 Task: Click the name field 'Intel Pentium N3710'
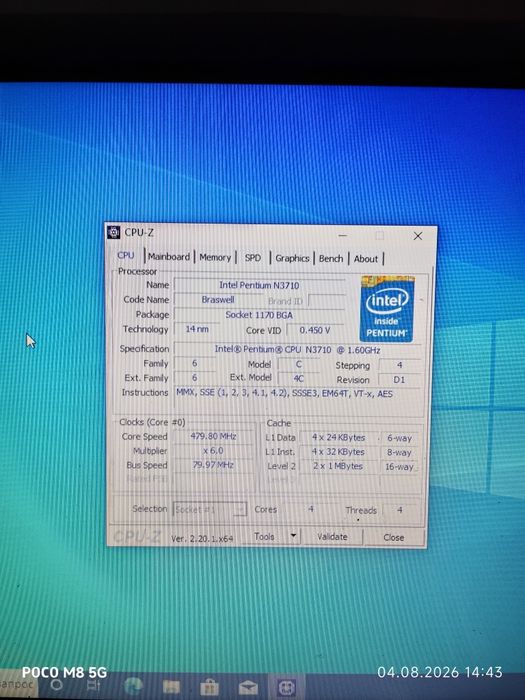[259, 285]
